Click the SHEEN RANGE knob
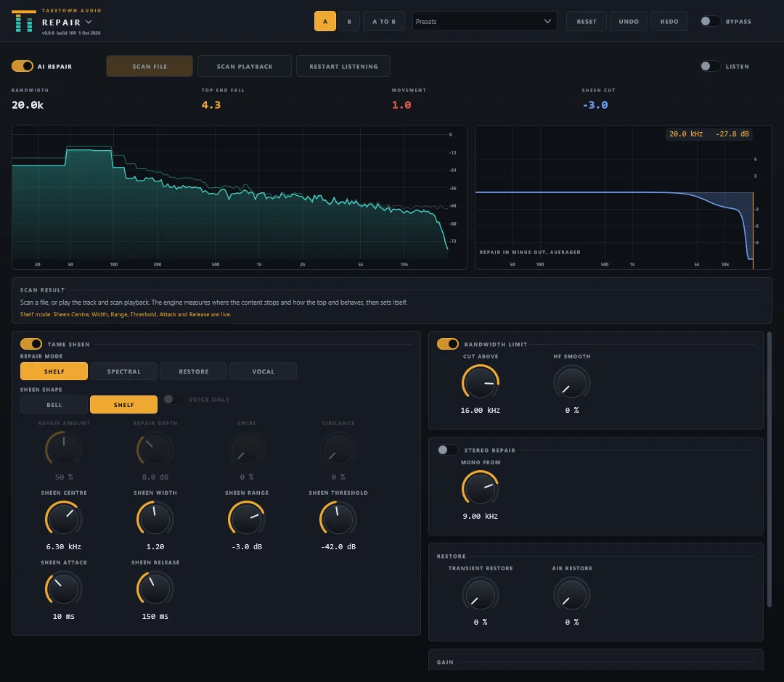The width and height of the screenshot is (784, 682). click(247, 519)
